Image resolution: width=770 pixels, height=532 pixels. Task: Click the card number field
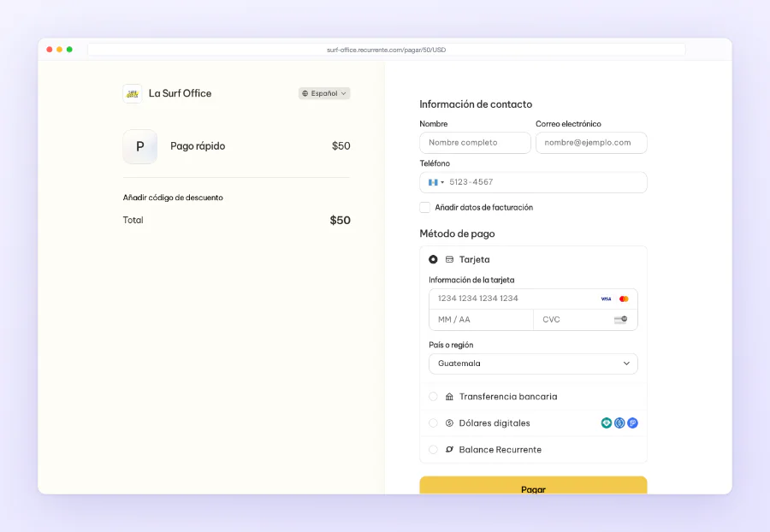click(533, 299)
